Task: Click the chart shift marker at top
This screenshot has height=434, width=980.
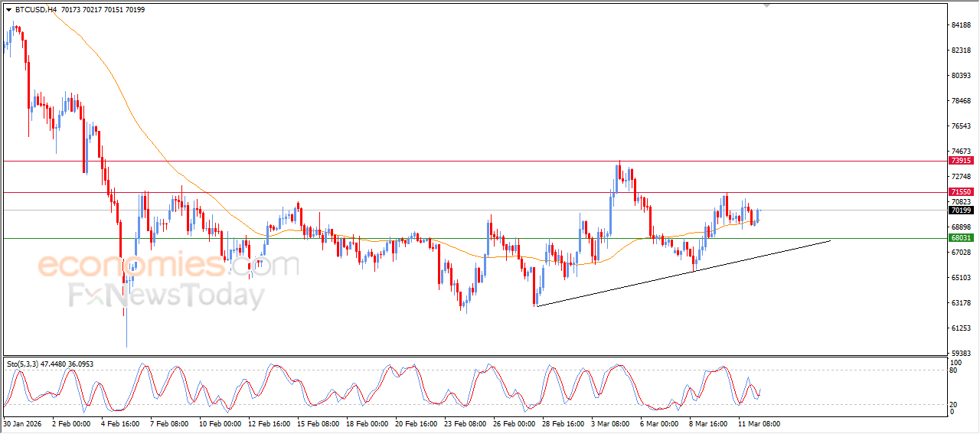Action: 767,5
